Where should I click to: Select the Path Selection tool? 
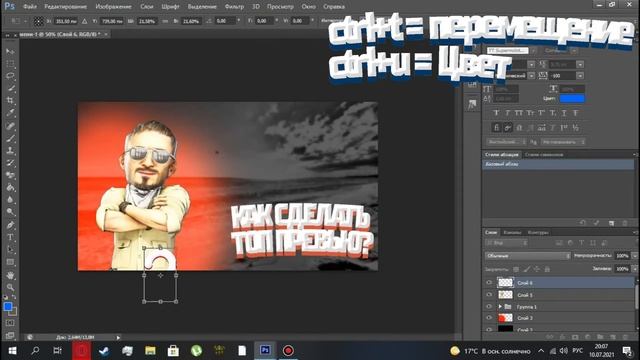(x=10, y=250)
